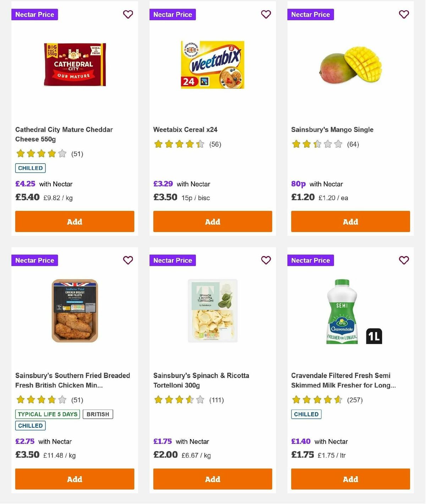
Task: Click the Nectar Price badge on the milk
Action: (x=311, y=260)
